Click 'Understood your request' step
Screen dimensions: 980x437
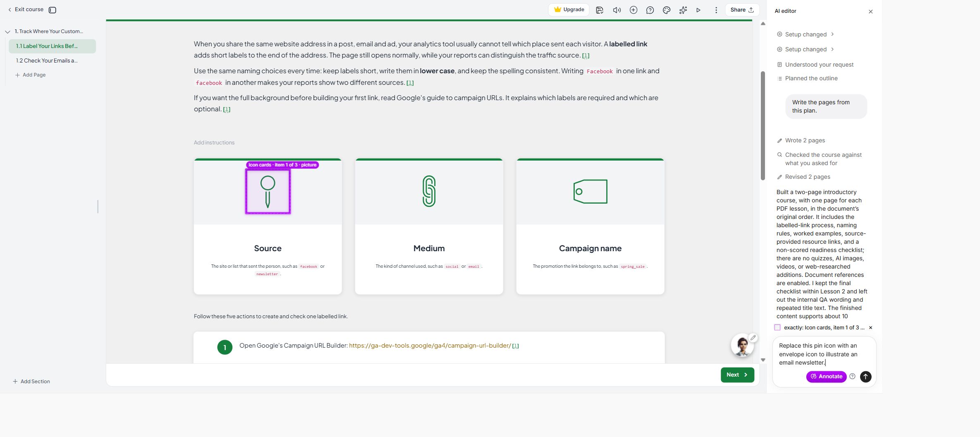(x=815, y=65)
